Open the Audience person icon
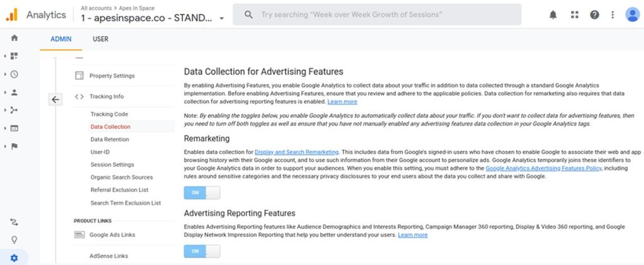 click(x=14, y=92)
